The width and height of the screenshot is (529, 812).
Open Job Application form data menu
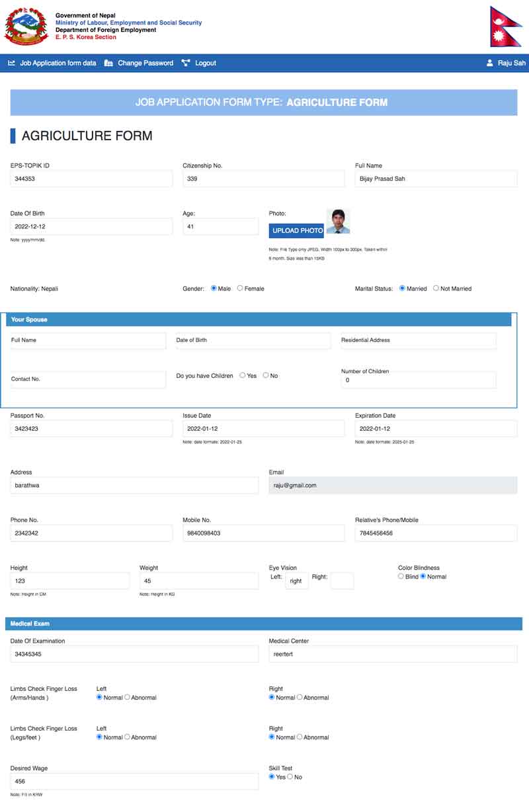click(58, 63)
